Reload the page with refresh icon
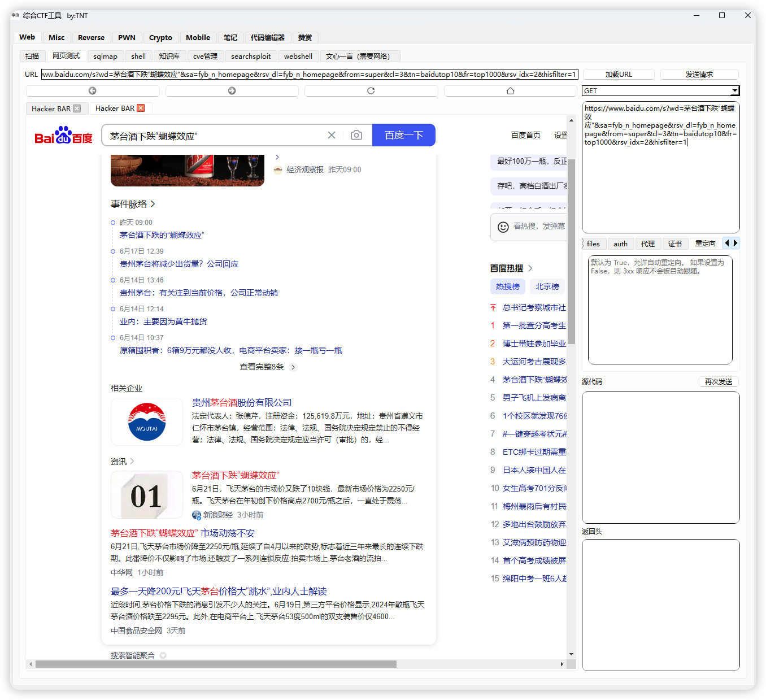766x700 pixels. click(x=371, y=91)
